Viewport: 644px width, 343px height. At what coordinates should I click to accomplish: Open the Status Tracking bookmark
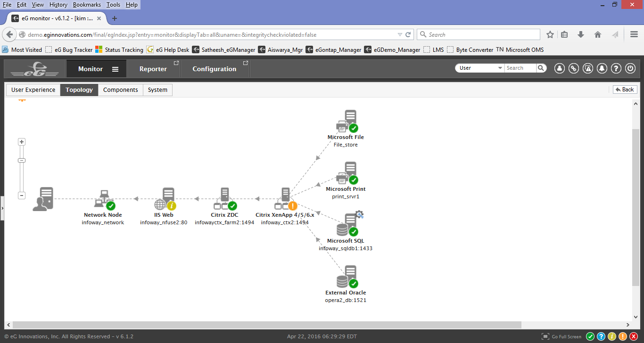(119, 49)
